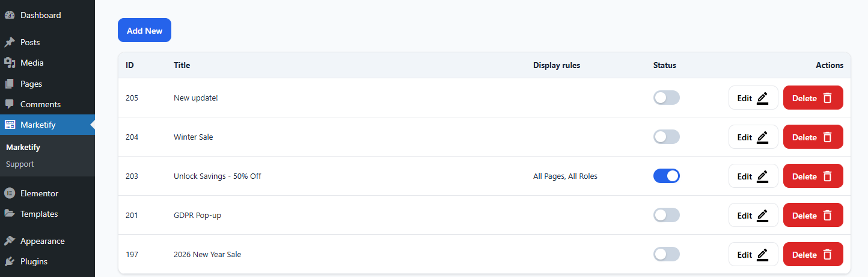
Task: Open the Plugins menu
Action: pos(47,261)
